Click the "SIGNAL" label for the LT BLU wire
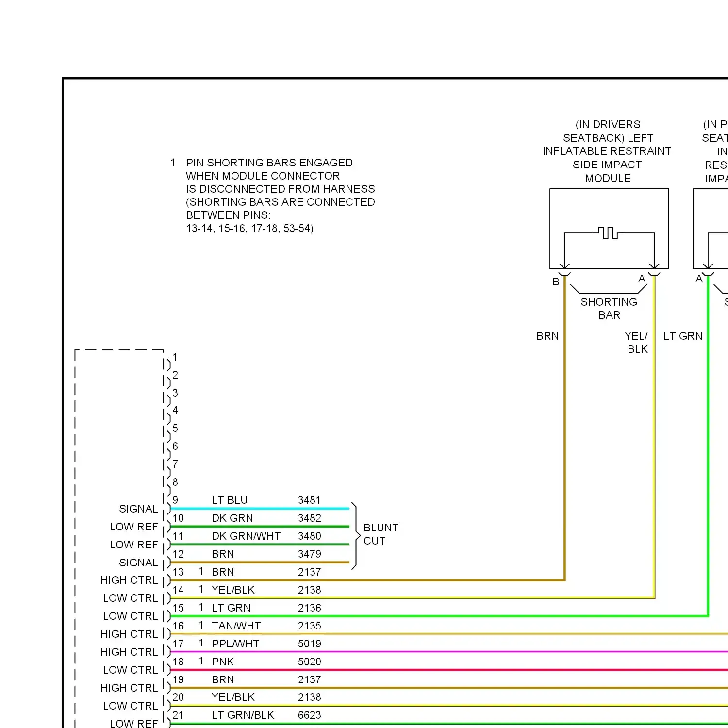This screenshot has width=728, height=728. tap(138, 509)
